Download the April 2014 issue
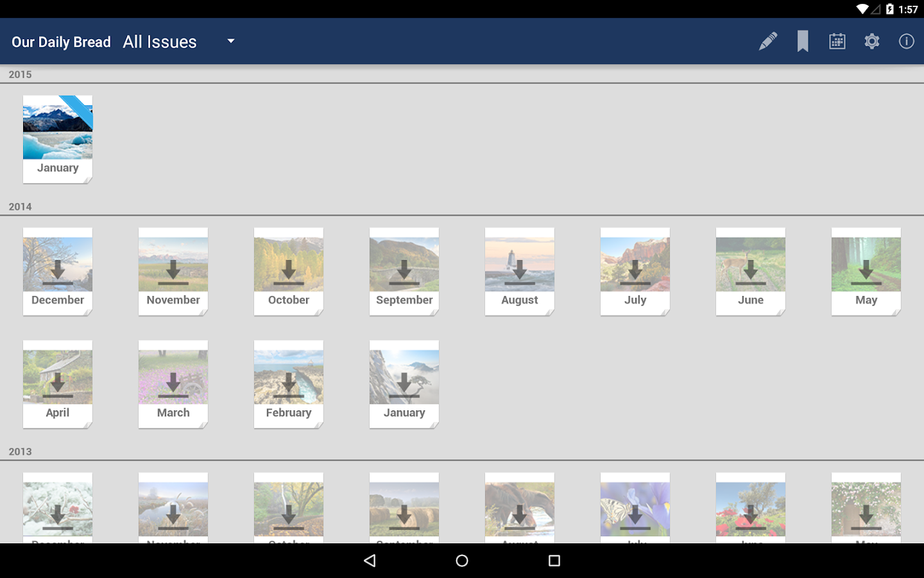Screen dimensions: 924x578 pyautogui.click(x=58, y=384)
